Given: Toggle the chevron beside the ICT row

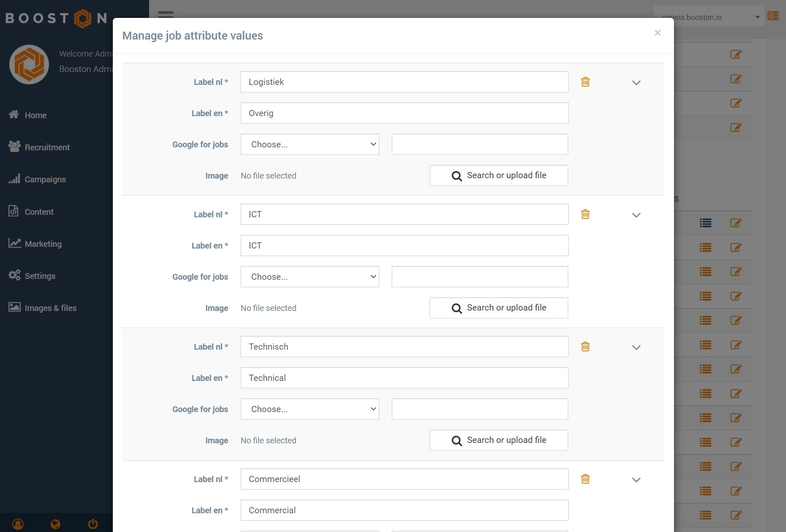Looking at the screenshot, I should 636,215.
